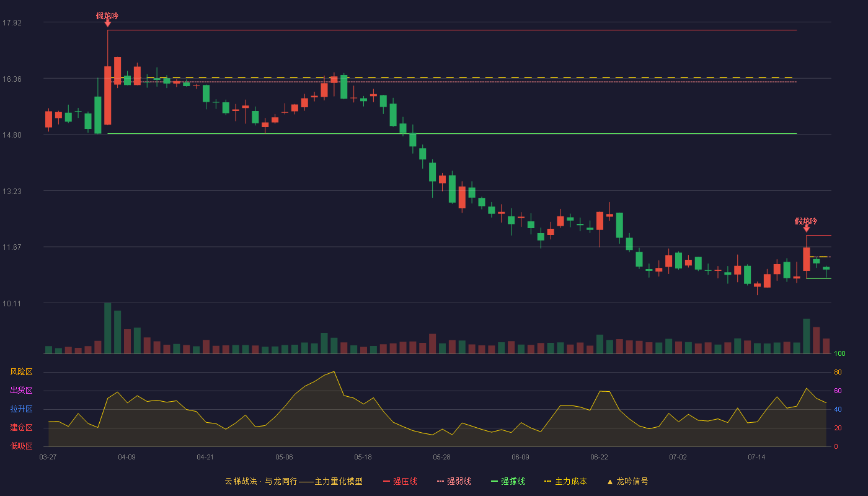Select the 14.80 price axis label
Screen dimensions: 868x496
(12, 135)
